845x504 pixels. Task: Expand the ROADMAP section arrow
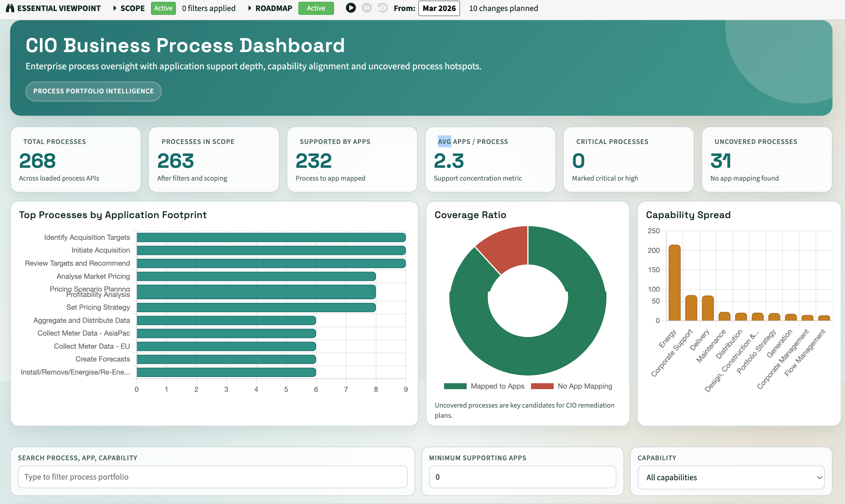pyautogui.click(x=250, y=8)
